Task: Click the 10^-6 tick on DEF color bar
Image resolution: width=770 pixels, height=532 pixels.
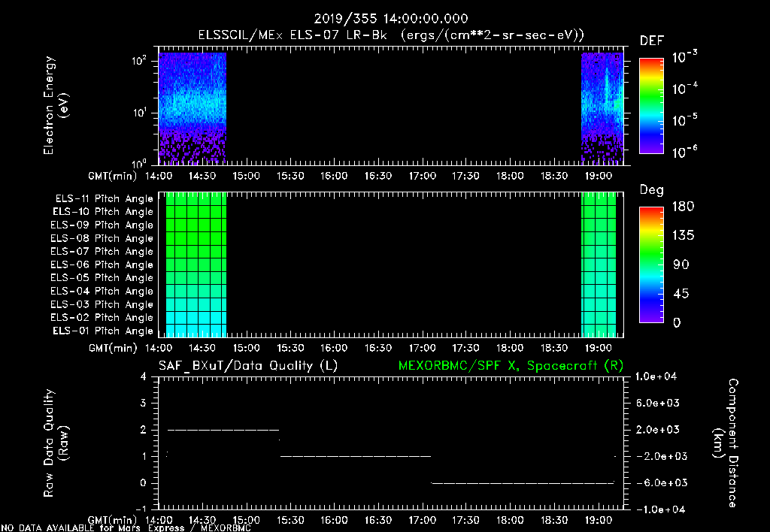Action: 684,152
